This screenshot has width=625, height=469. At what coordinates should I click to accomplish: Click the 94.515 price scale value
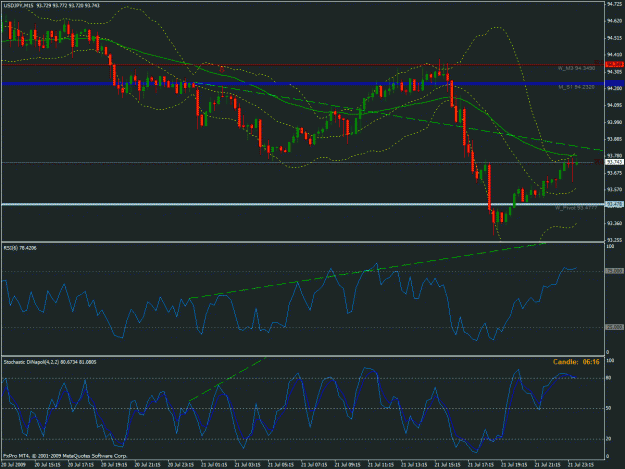614,38
